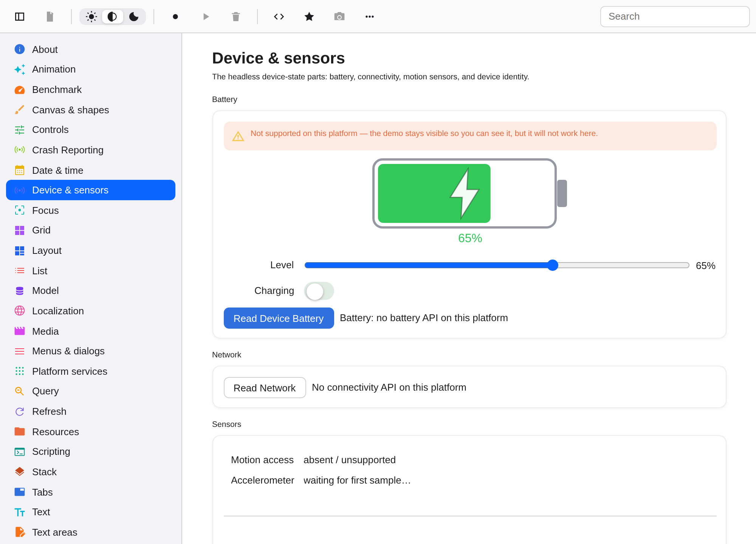Click the Focus sidebar icon
Image resolution: width=756 pixels, height=544 pixels.
(20, 210)
